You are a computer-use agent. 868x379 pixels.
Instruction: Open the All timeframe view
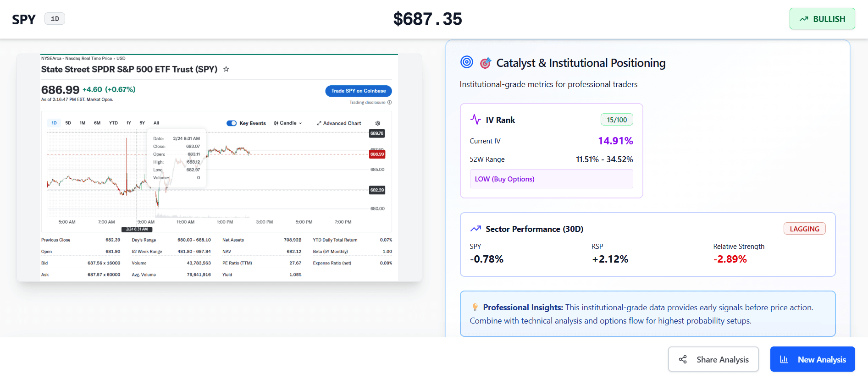coord(156,123)
